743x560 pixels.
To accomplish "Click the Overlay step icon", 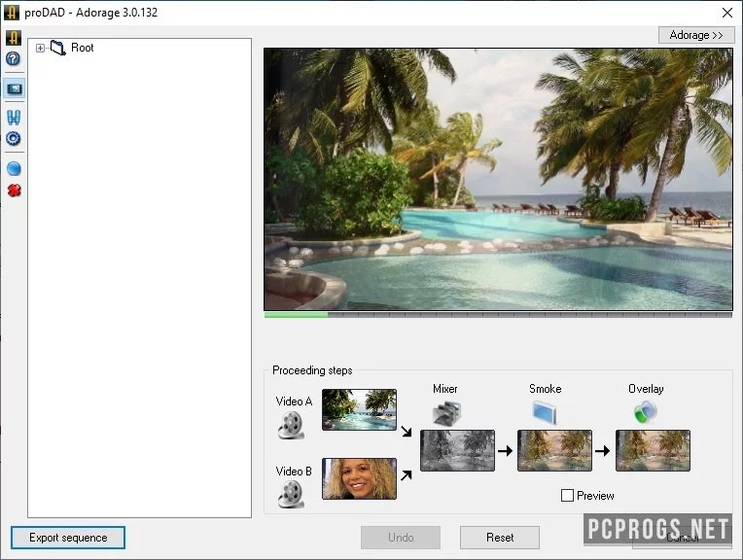I will (645, 411).
